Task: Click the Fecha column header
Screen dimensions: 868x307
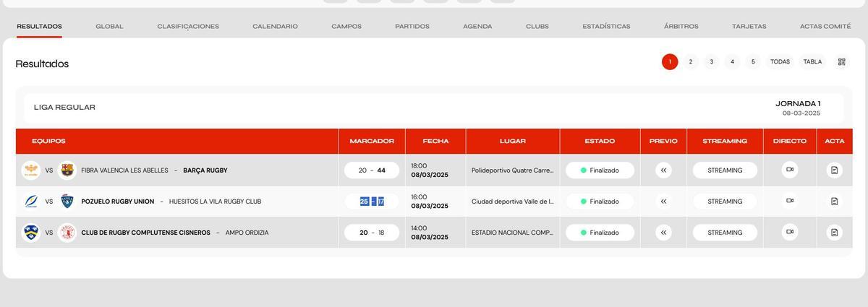Action: point(435,141)
